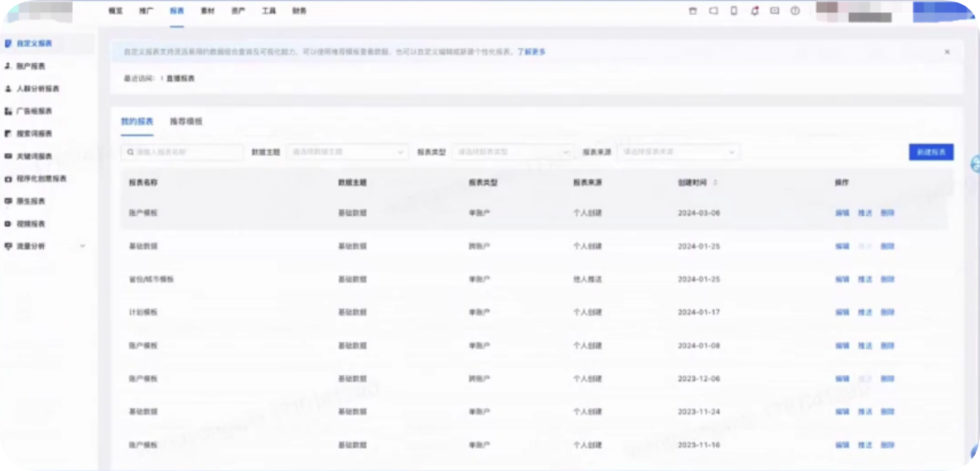Viewport: 980px width, 471px height.
Task: Open notifications bell icon
Action: pos(755,11)
